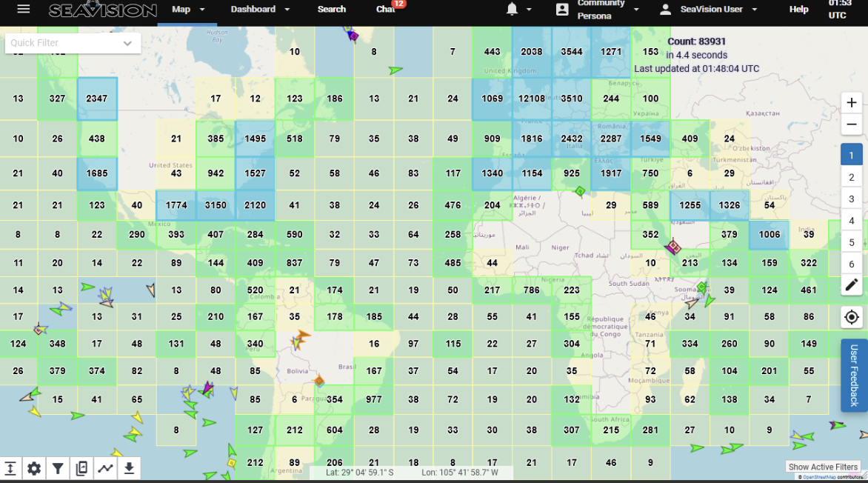This screenshot has width=868, height=483.
Task: Select the orange vessel arrow over Peru
Action: click(302, 336)
